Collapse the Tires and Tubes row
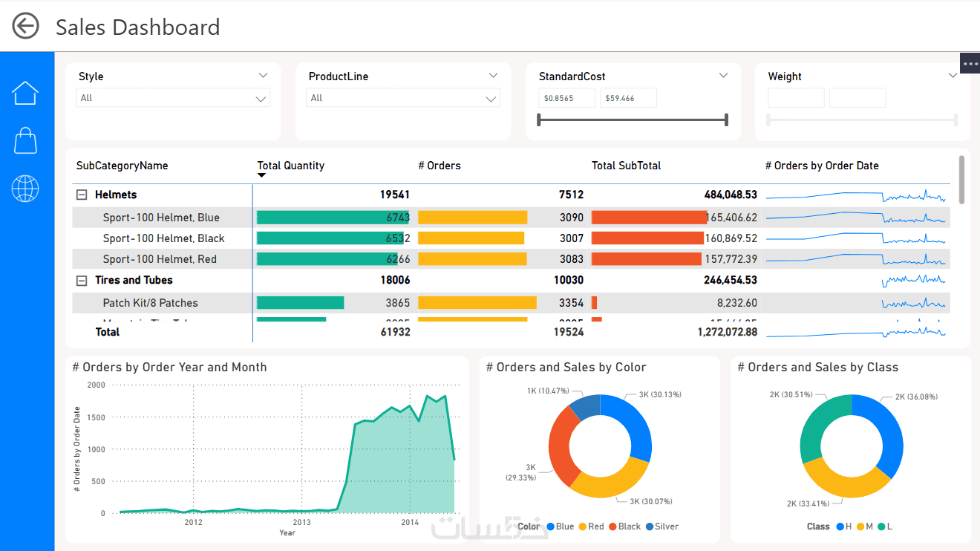The image size is (980, 551). click(82, 281)
